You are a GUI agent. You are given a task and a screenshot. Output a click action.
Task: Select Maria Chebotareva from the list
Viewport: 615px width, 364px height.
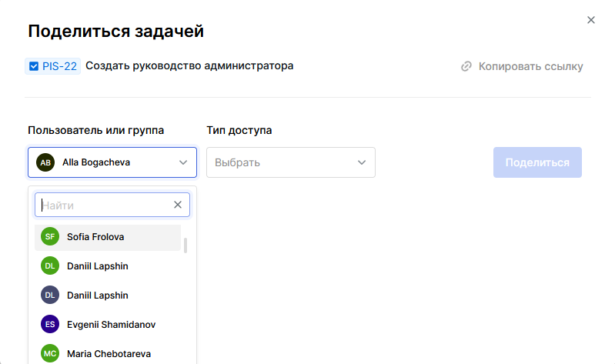tap(109, 354)
